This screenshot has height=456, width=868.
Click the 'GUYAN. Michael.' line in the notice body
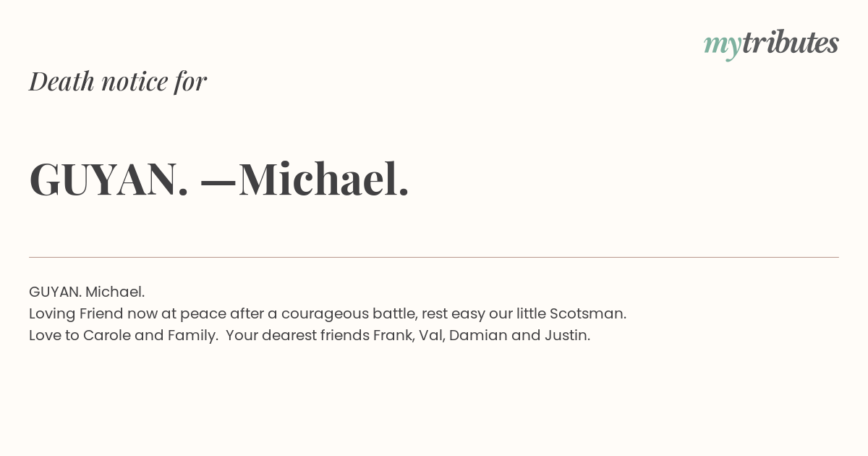pos(87,292)
